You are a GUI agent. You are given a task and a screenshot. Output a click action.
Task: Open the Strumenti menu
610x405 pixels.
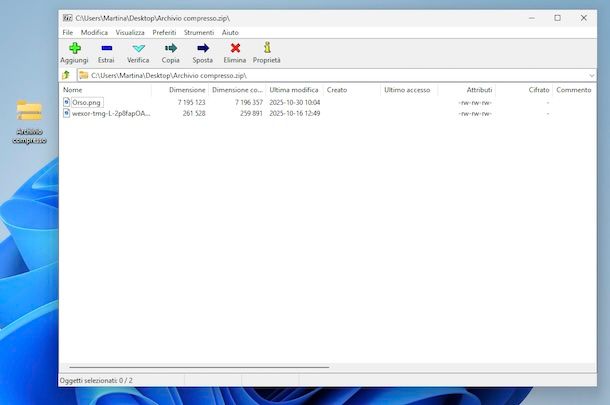199,32
